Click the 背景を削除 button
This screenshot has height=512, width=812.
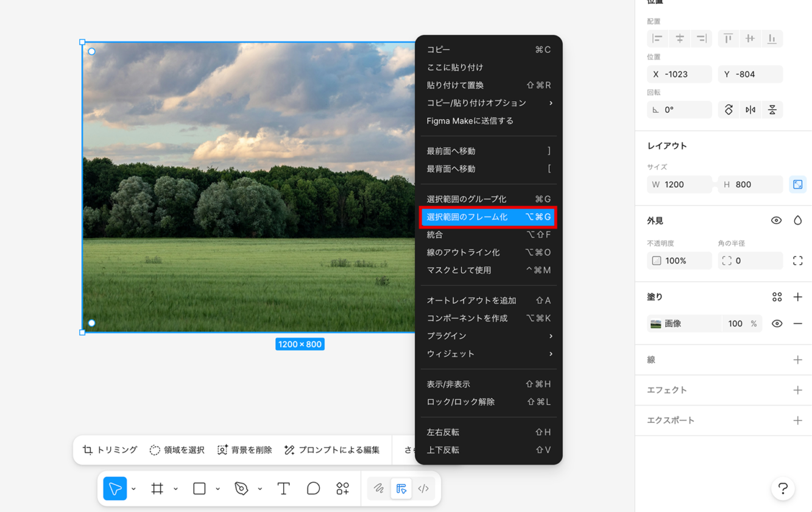click(244, 450)
